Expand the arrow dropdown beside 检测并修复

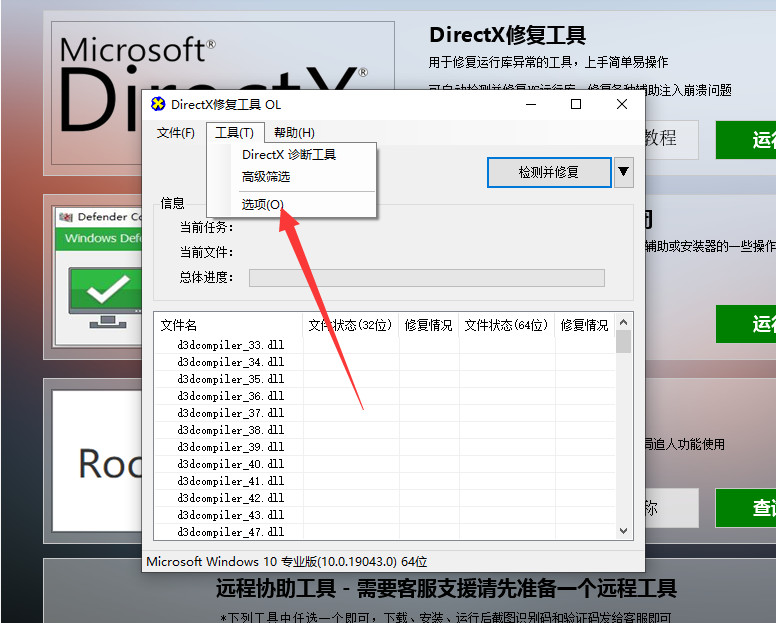624,172
